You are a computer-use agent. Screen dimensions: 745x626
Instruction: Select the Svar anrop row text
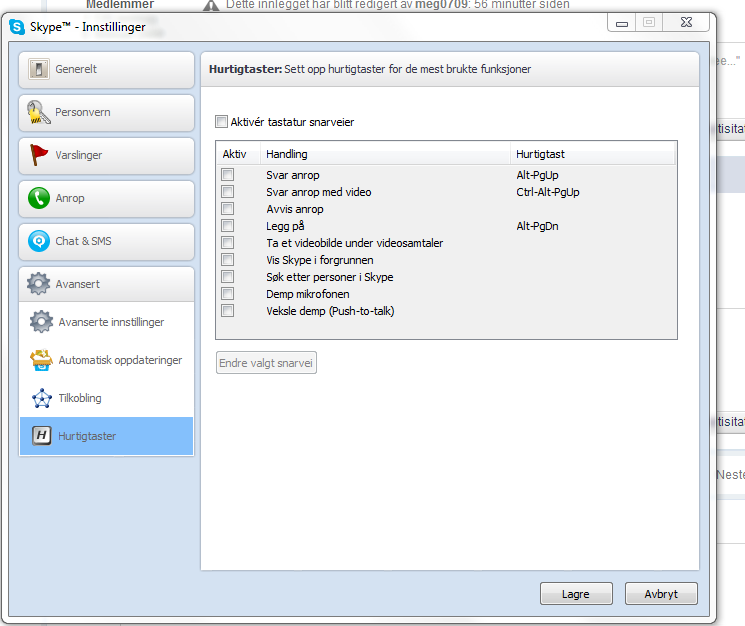click(293, 175)
